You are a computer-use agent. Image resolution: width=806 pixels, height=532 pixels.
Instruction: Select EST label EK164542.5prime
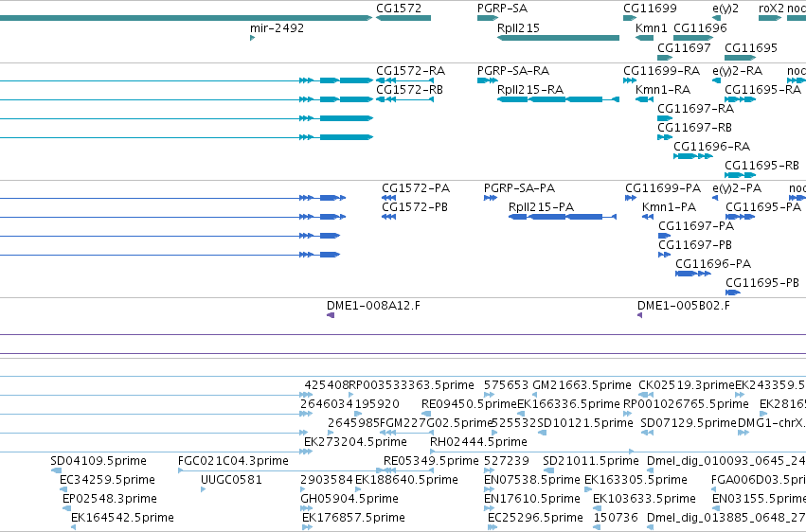click(122, 518)
